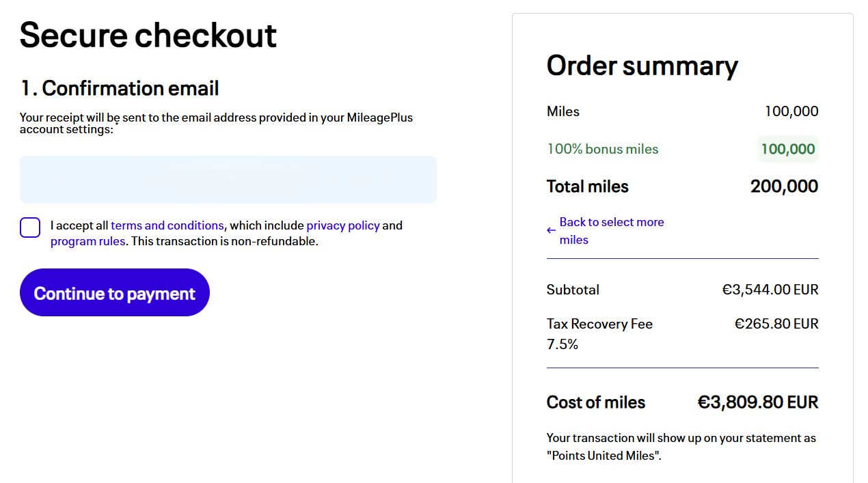Click the Miles value of 100,000
The width and height of the screenshot is (868, 483).
[x=793, y=111]
